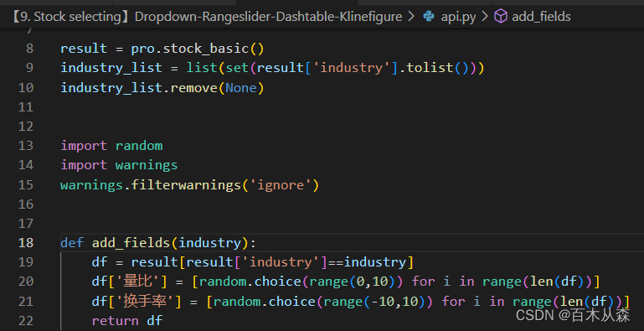This screenshot has height=331, width=644.
Task: Select line number 8 in the gutter
Action: [29, 49]
